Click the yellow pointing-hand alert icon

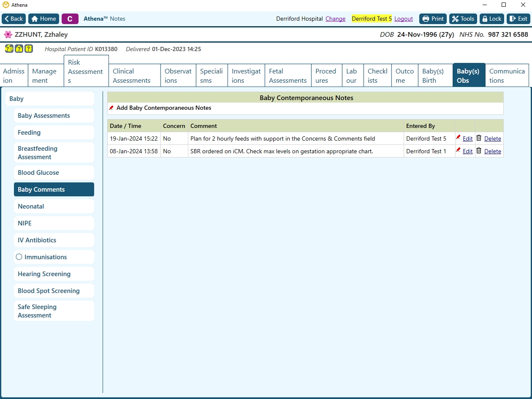(x=9, y=49)
